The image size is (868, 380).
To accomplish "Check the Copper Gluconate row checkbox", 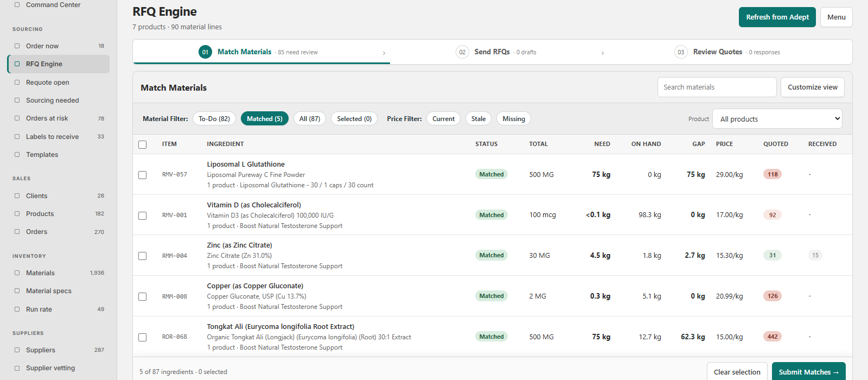I will point(143,296).
